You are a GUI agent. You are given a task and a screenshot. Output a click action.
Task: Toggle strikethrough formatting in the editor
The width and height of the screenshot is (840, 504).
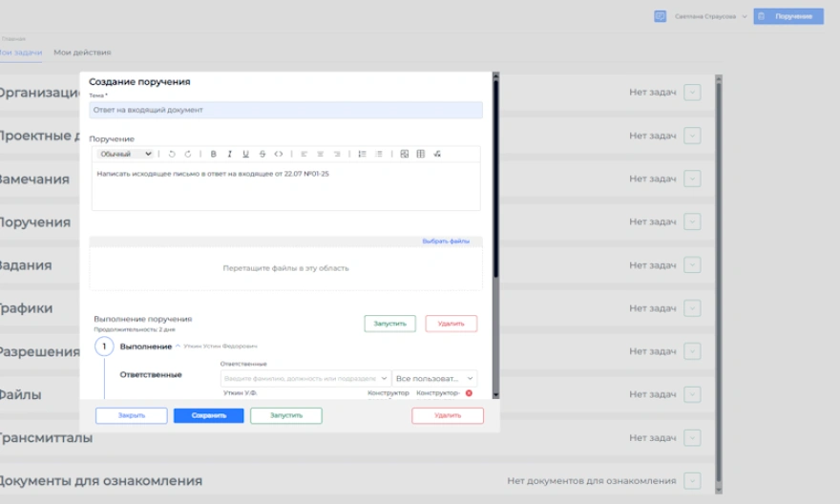pos(262,155)
